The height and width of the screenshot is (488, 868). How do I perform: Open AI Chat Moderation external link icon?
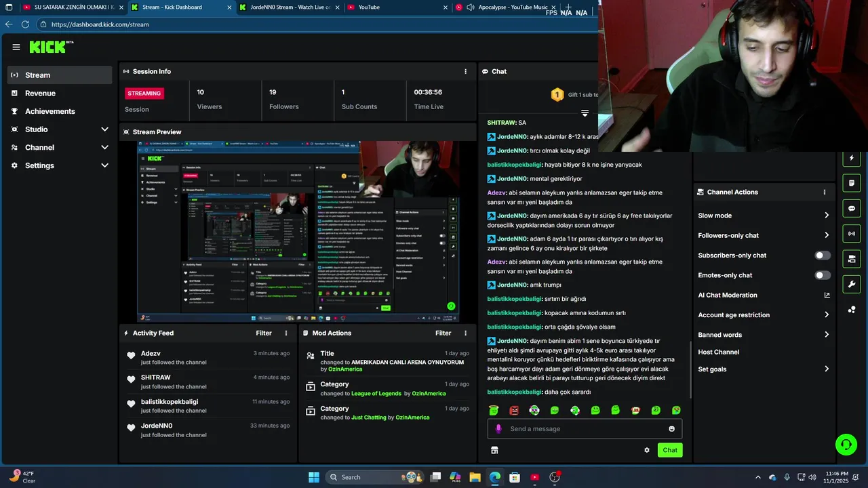point(827,295)
